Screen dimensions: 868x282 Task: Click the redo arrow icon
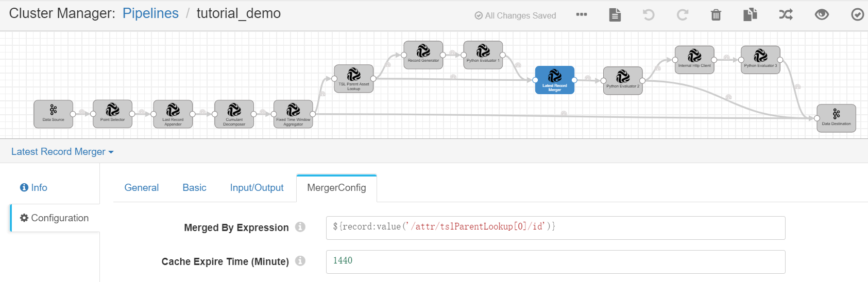tap(682, 15)
